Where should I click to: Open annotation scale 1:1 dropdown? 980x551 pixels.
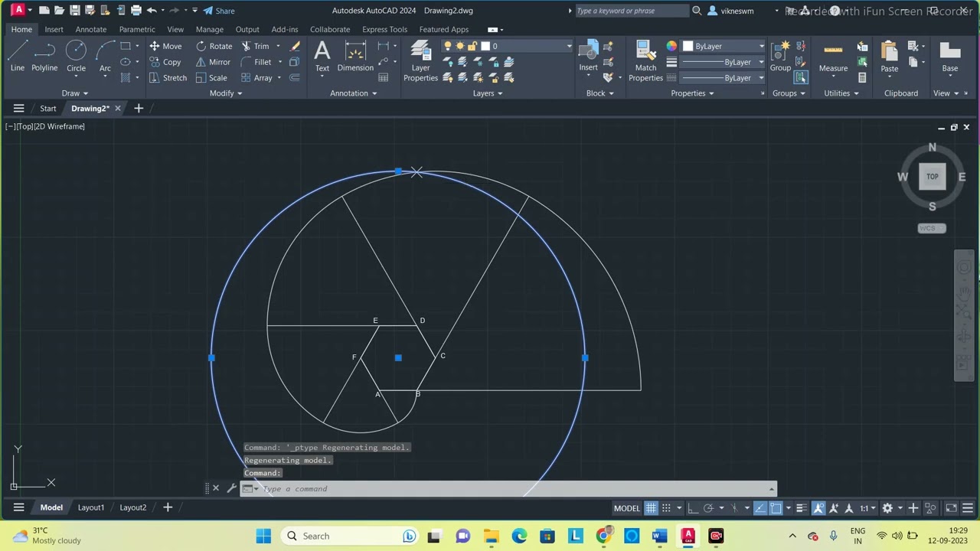(867, 508)
